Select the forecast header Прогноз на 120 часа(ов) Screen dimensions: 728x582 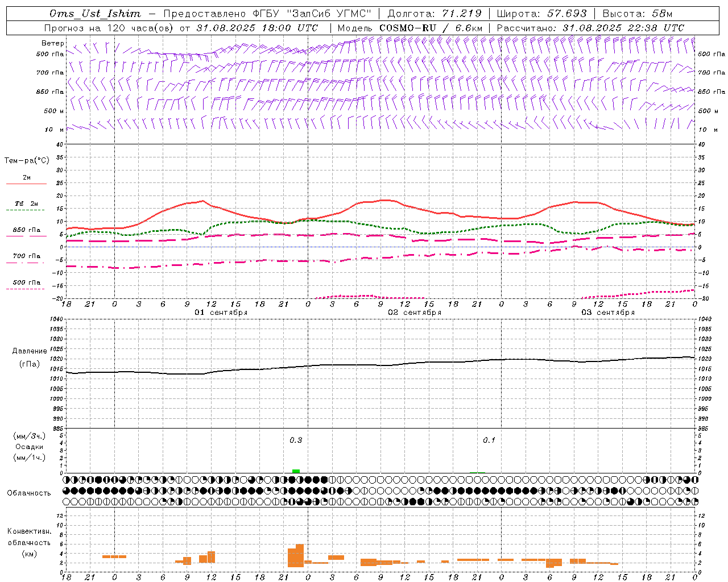pos(109,28)
